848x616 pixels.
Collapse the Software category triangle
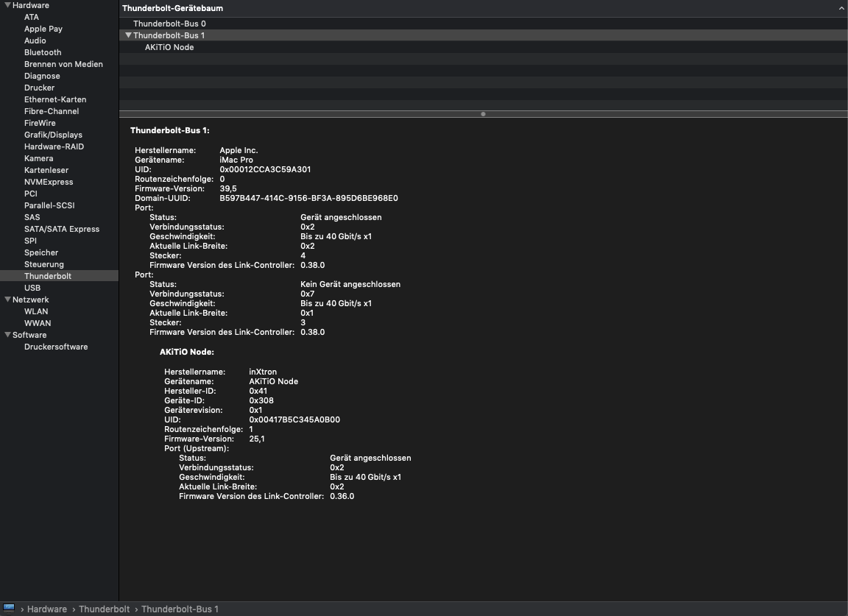point(7,335)
